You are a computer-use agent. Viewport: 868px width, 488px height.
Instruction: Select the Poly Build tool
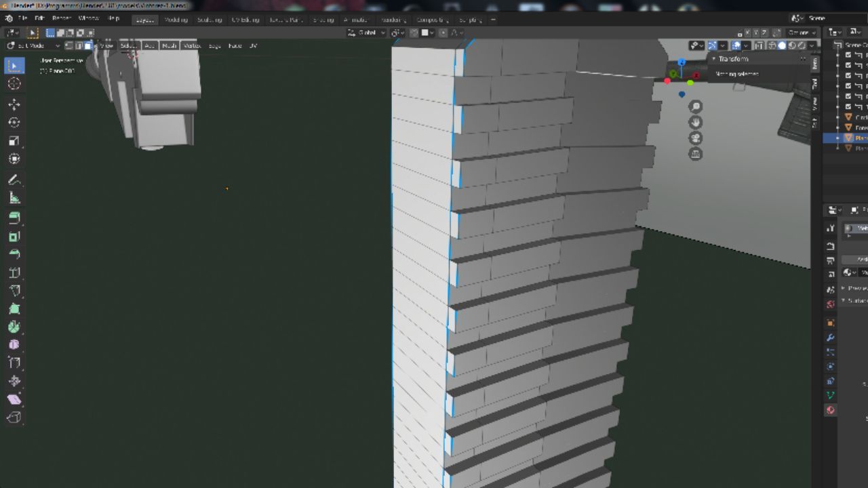14,309
